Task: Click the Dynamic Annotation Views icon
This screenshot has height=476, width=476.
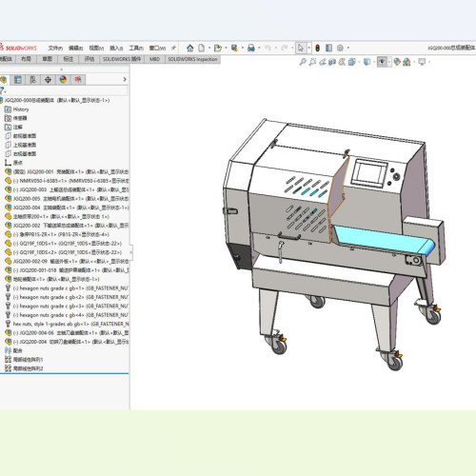Action: click(342, 62)
